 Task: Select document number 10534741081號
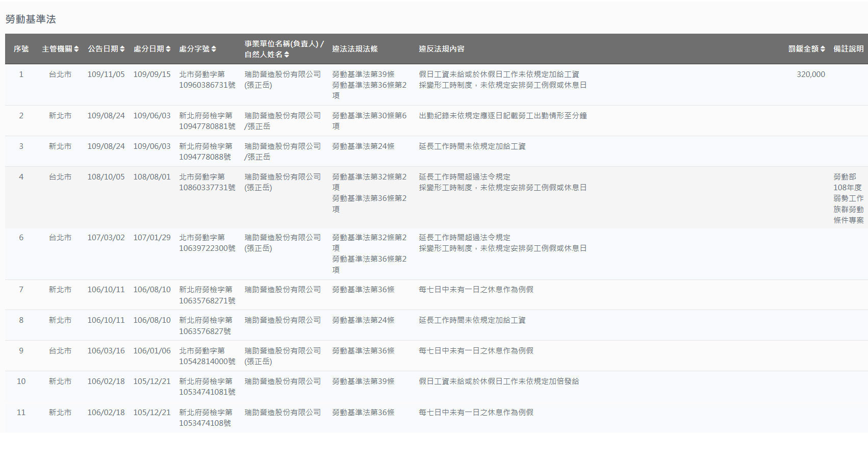tap(207, 392)
